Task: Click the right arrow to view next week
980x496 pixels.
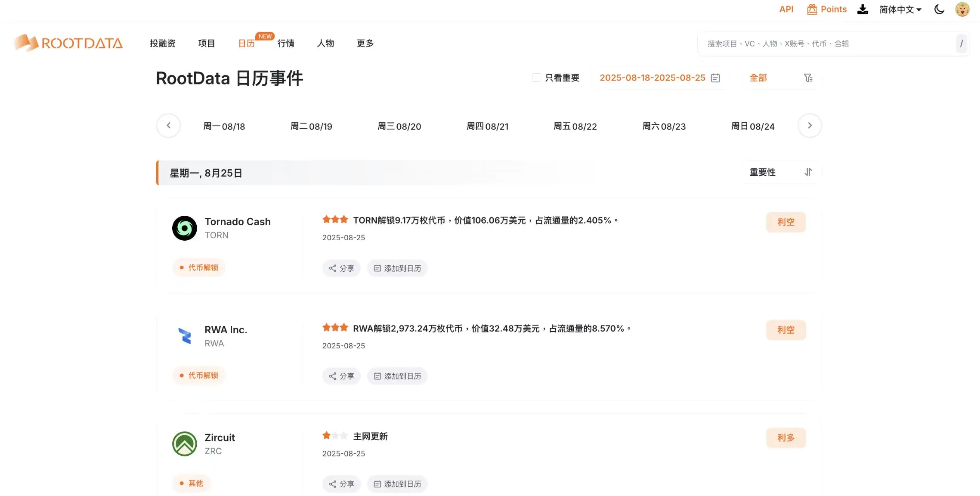Action: (809, 126)
